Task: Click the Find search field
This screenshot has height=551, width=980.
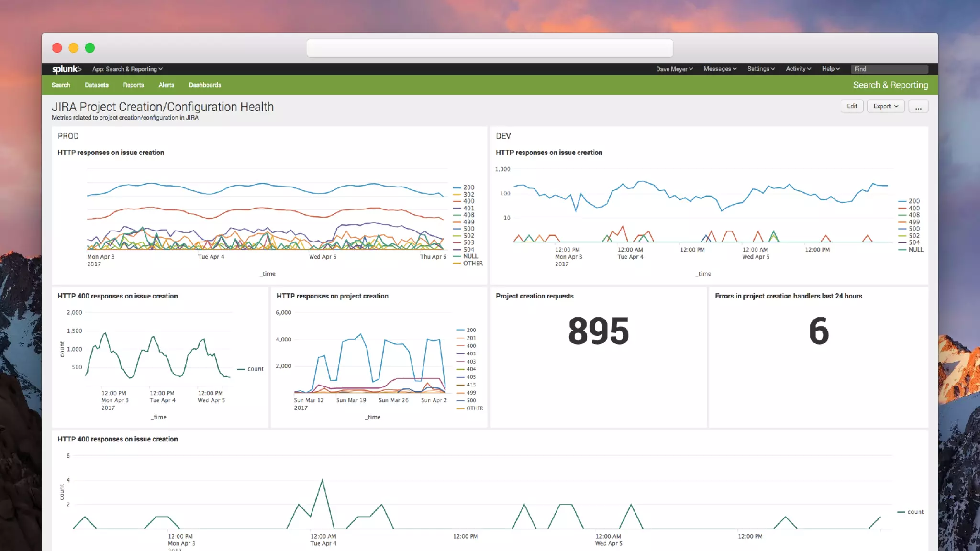Action: (x=889, y=69)
